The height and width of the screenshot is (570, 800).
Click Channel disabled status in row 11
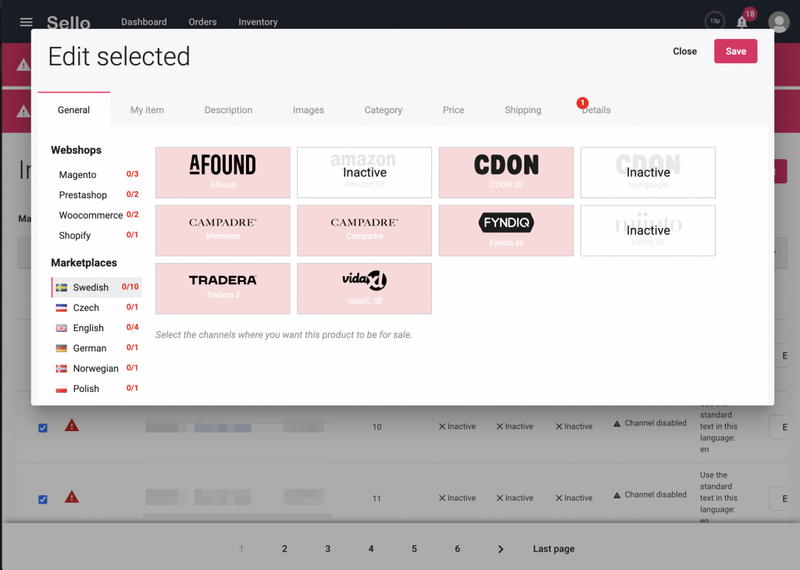click(x=649, y=494)
